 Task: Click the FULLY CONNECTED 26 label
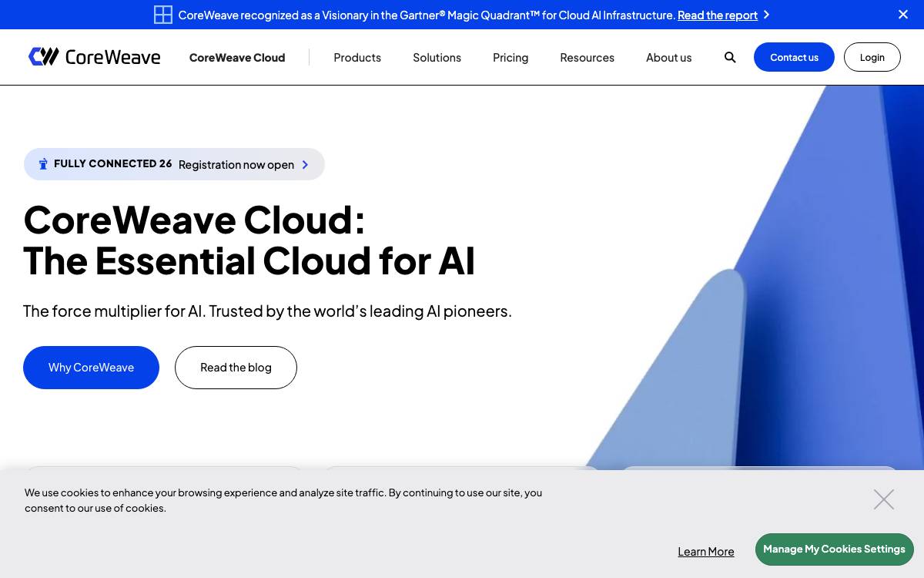(113, 164)
